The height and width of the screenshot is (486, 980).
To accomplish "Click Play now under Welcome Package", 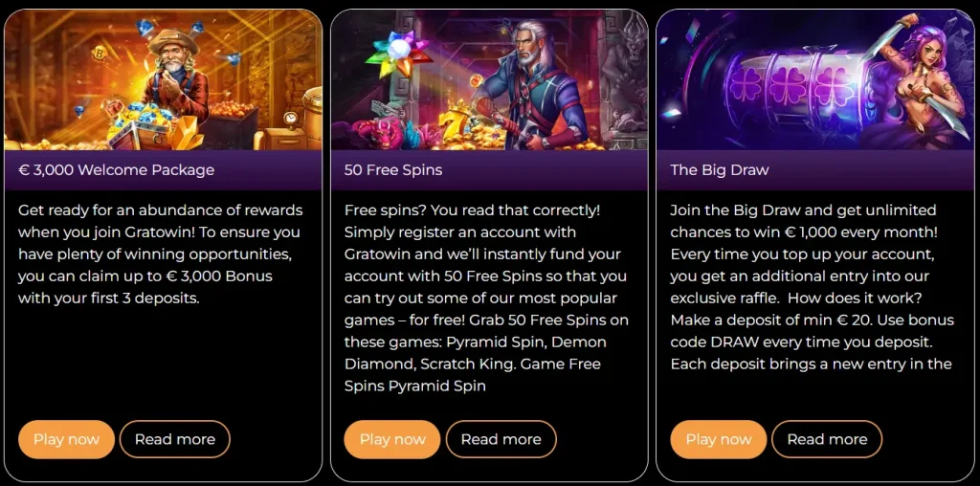I will (66, 439).
